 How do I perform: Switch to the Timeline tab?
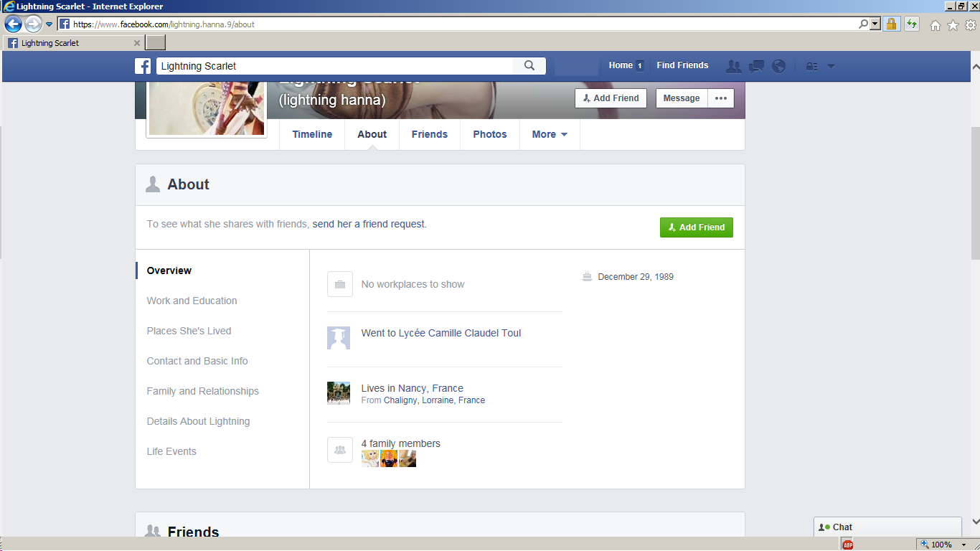(312, 134)
